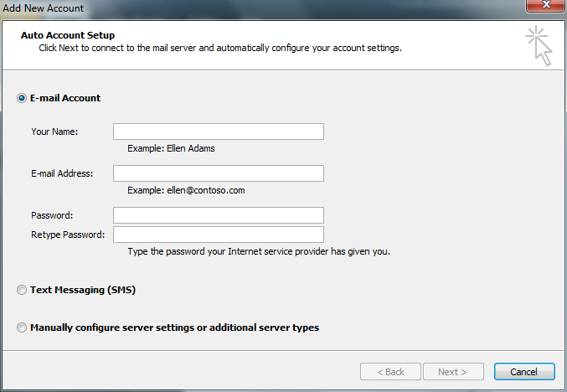This screenshot has width=567, height=392.
Task: Click into the E-mail Address field
Action: click(219, 173)
